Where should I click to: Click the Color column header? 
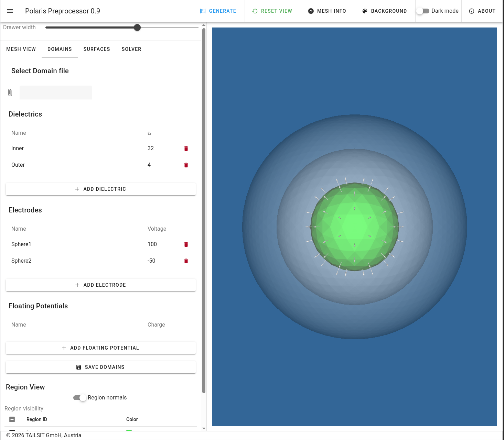132,419
